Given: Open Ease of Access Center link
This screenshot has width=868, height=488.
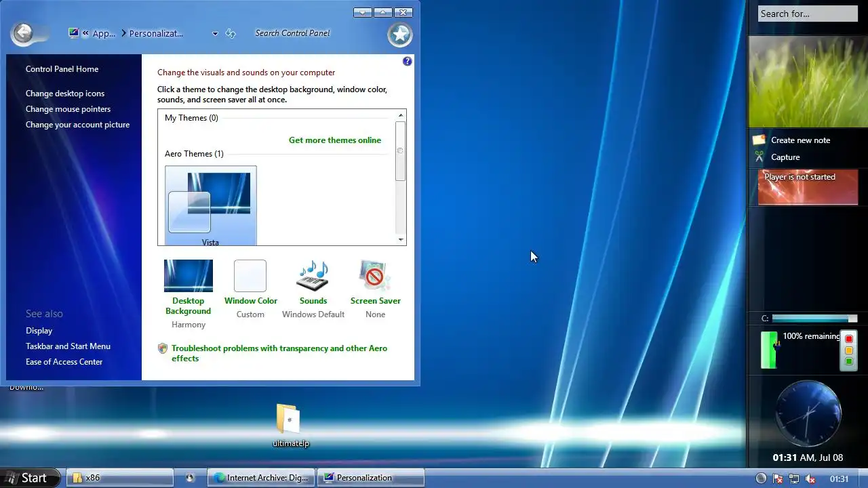Looking at the screenshot, I should (x=64, y=362).
